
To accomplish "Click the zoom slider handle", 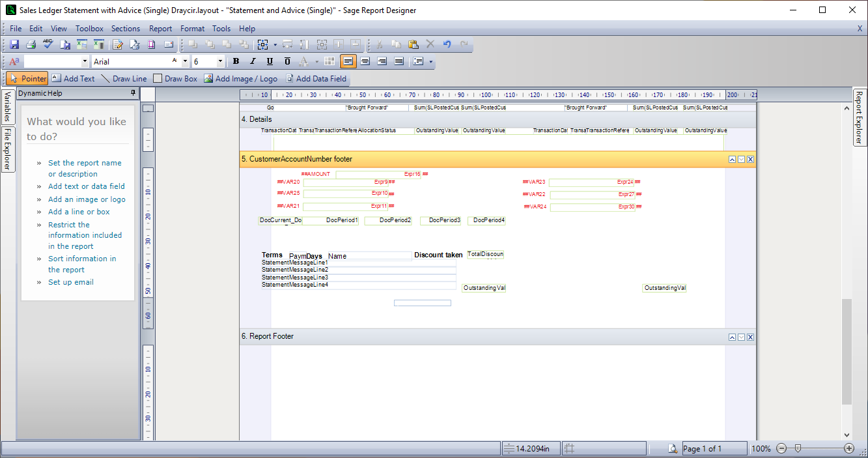I will tap(798, 448).
